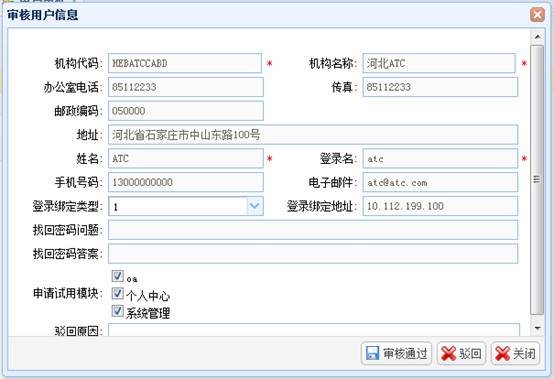Select the 邮政编码 field
Screen dimensions: 554x379
(186, 111)
